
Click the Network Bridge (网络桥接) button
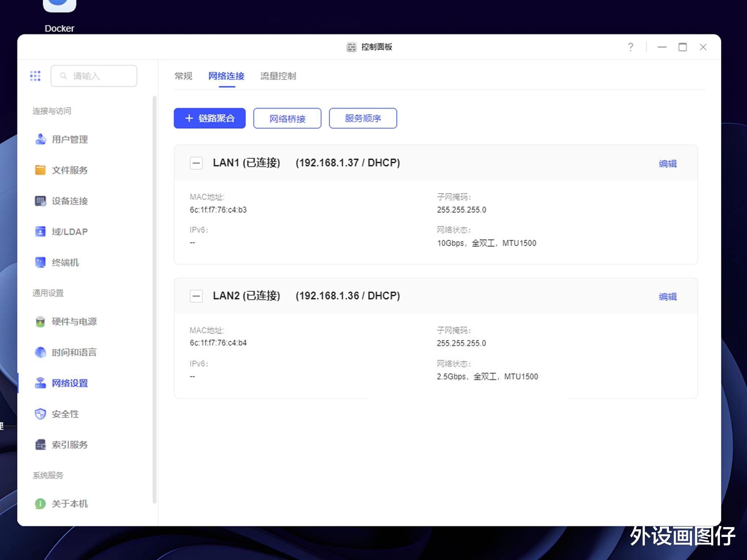(287, 119)
